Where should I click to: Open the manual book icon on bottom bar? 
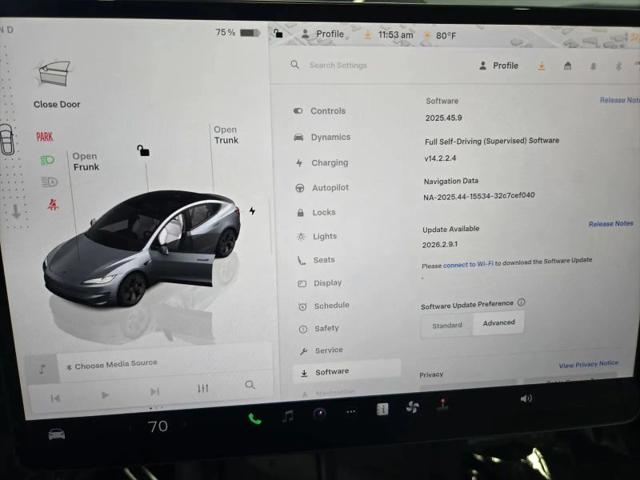[x=382, y=409]
